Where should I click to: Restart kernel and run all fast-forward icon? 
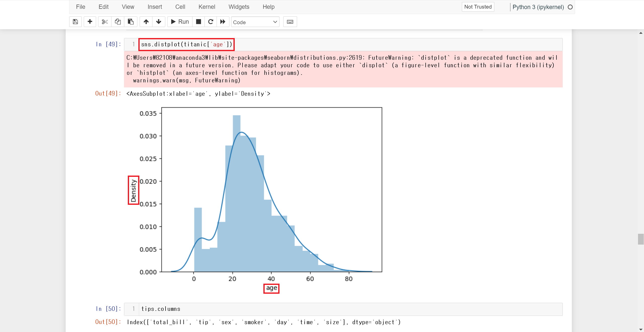click(223, 22)
